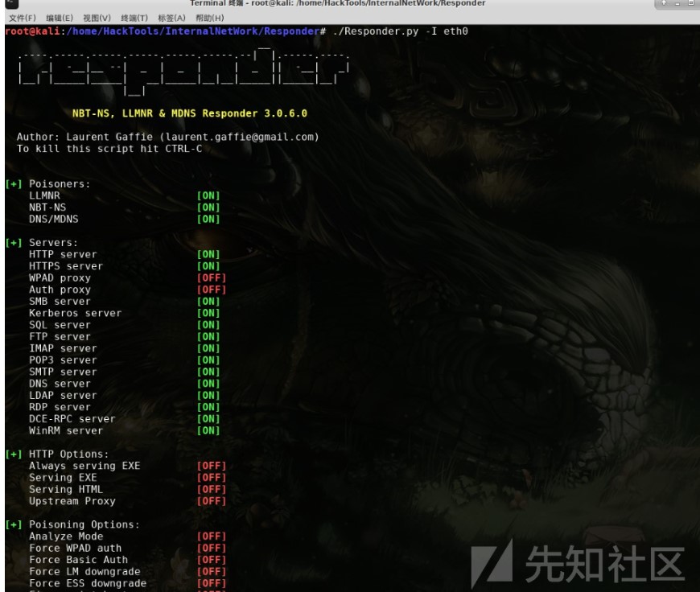Click the 'SMTP server' row label
Viewport: 700px width, 592px height.
point(63,372)
